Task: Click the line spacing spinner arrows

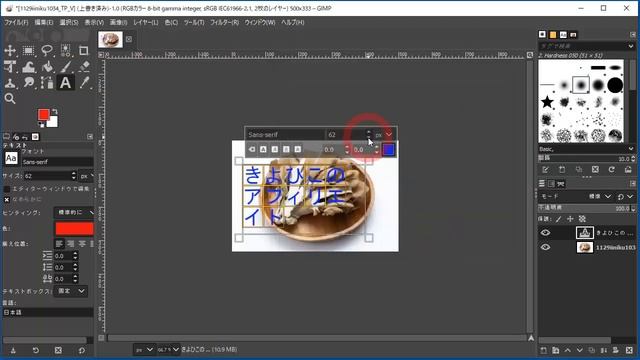Action: click(75, 267)
